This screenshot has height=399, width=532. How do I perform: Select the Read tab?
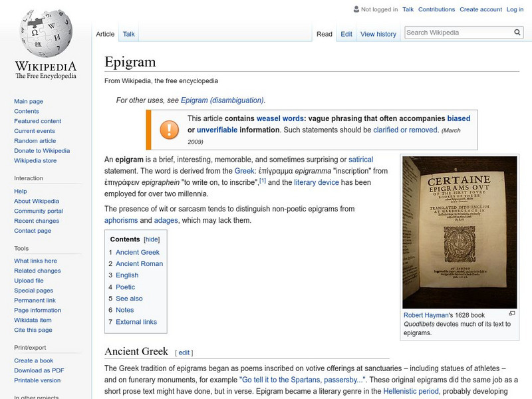(325, 35)
